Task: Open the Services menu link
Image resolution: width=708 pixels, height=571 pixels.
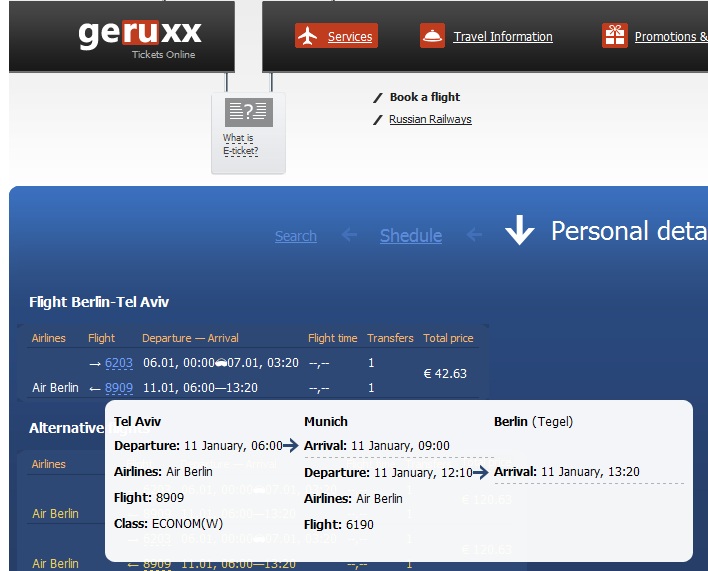Action: pos(350,37)
